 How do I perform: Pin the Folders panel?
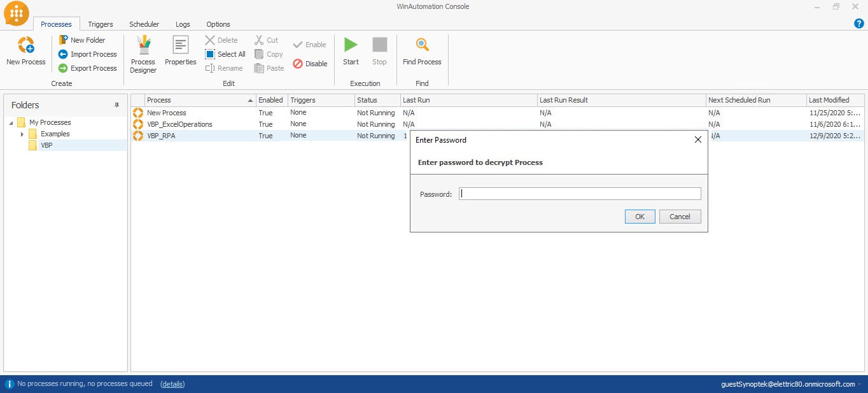pos(116,104)
